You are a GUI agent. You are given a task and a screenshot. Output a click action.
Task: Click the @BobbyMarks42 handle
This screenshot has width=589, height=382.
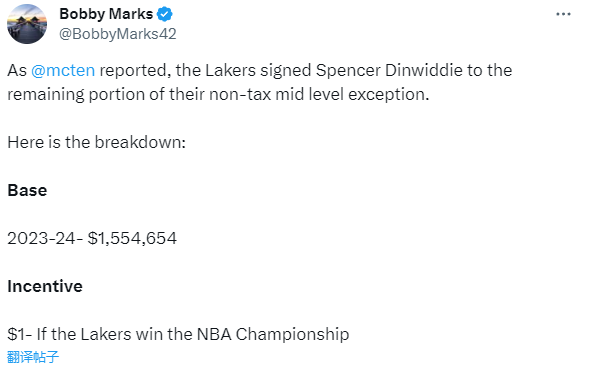point(118,34)
